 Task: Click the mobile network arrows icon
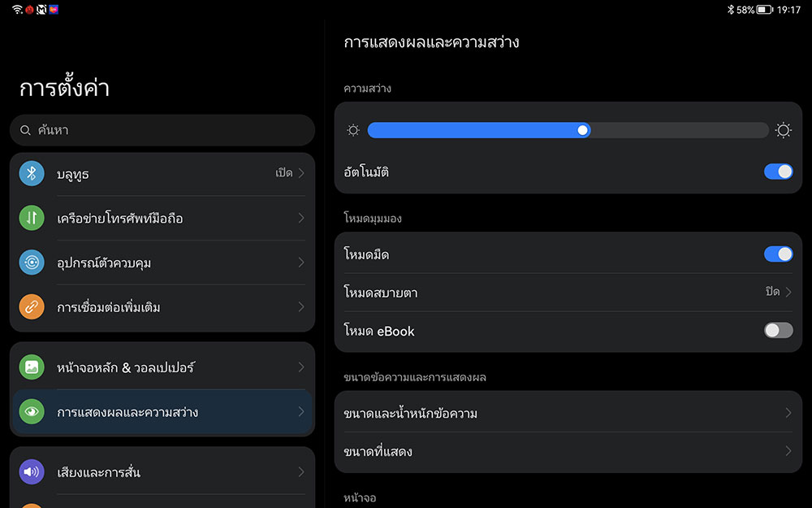[32, 218]
